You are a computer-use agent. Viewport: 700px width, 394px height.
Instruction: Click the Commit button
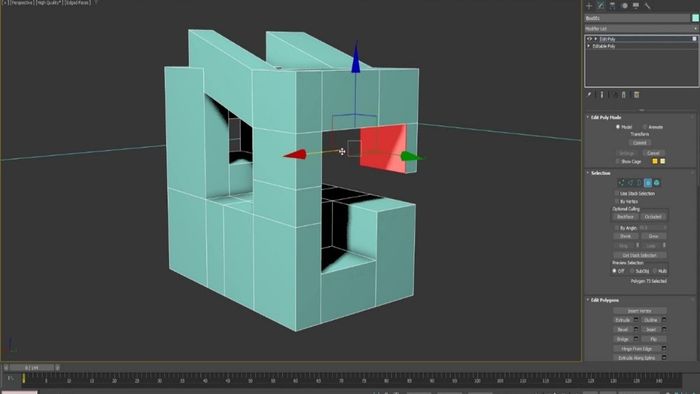coord(640,143)
